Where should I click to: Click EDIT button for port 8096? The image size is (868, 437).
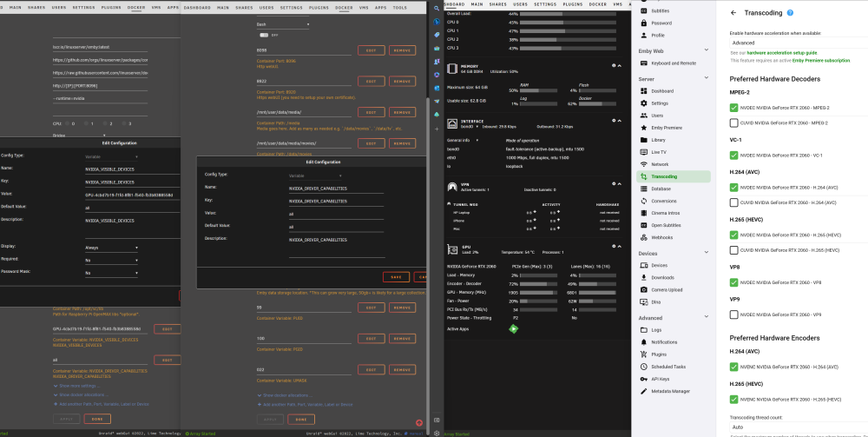point(371,50)
